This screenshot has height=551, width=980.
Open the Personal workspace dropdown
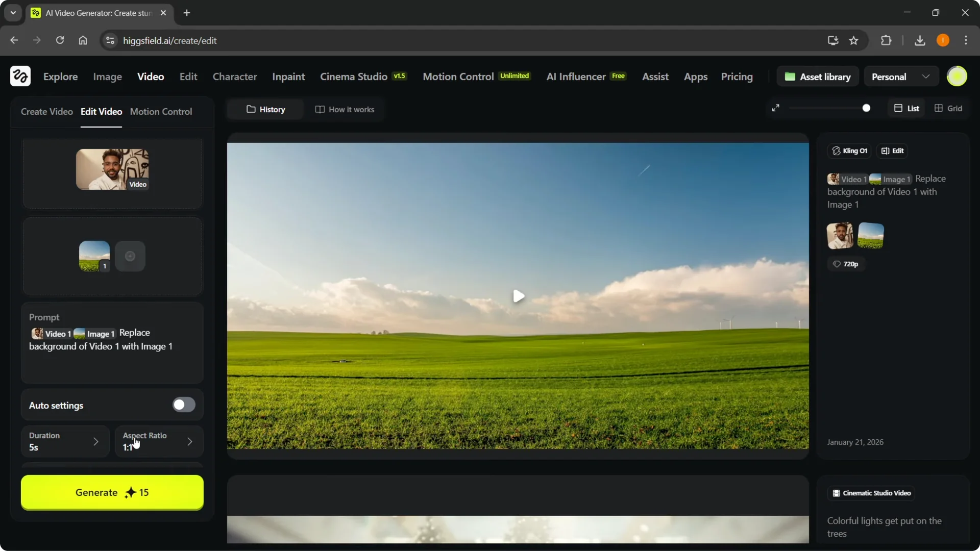click(x=901, y=76)
